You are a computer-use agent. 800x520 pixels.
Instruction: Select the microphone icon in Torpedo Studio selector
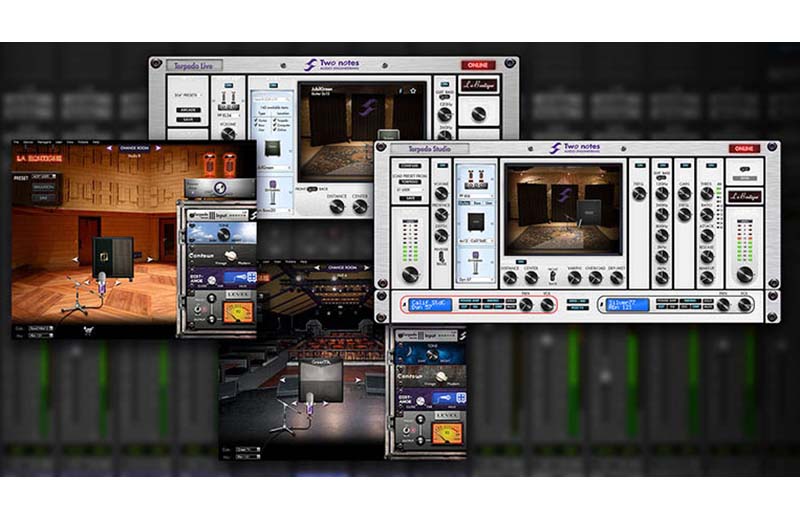(x=476, y=263)
